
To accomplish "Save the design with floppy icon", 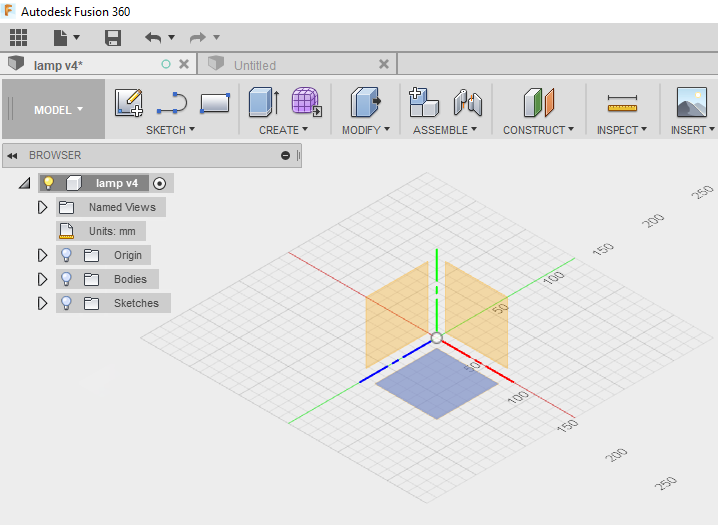I will point(113,38).
